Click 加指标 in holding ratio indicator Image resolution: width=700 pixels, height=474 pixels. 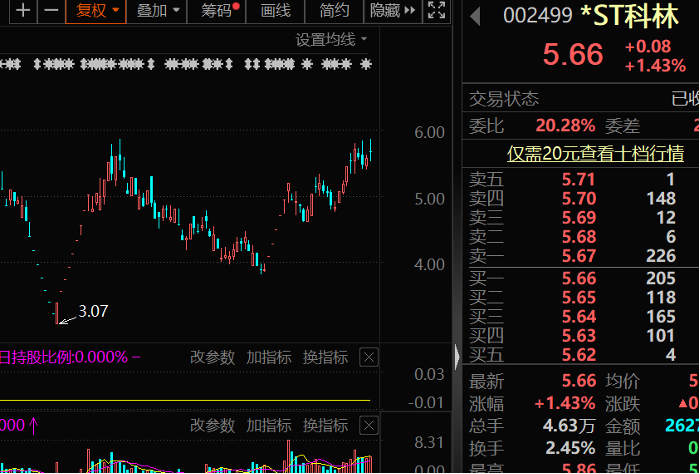pos(269,358)
